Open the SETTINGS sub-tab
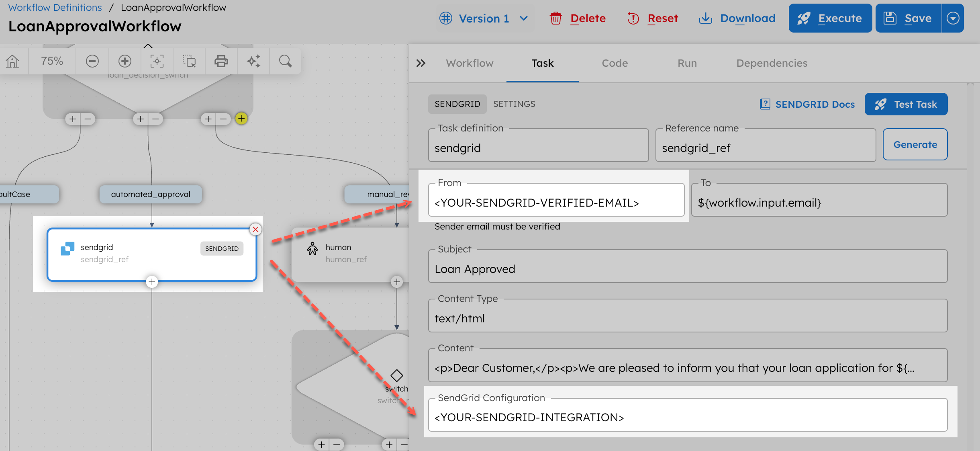 point(514,104)
